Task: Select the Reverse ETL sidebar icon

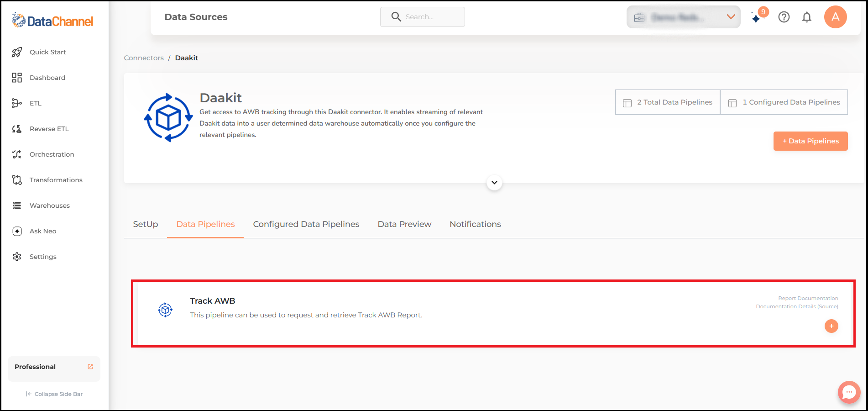Action: click(x=17, y=129)
